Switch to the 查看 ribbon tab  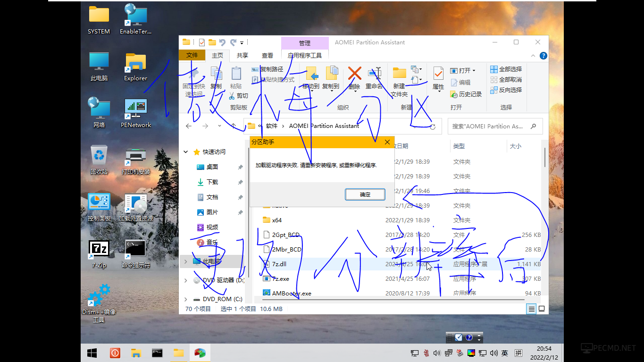pos(268,55)
